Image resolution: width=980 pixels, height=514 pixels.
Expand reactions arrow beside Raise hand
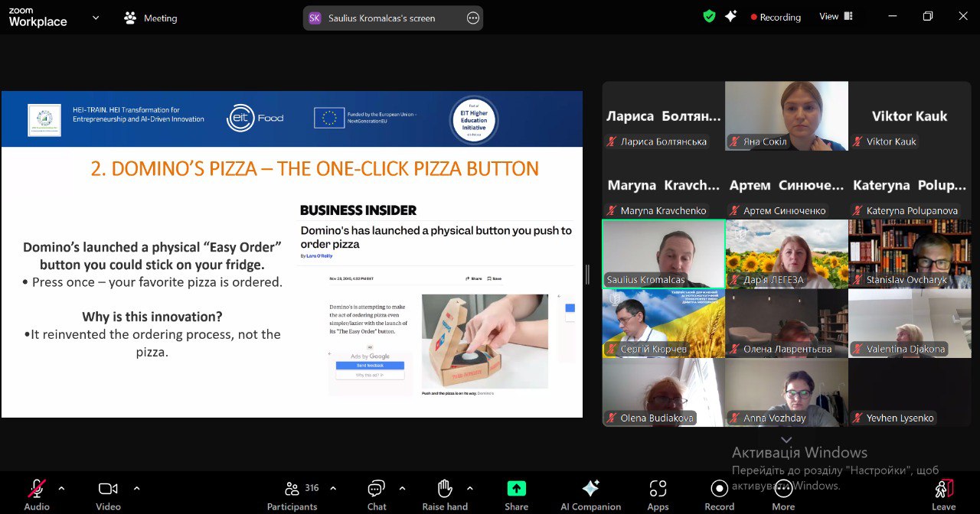[x=469, y=488]
